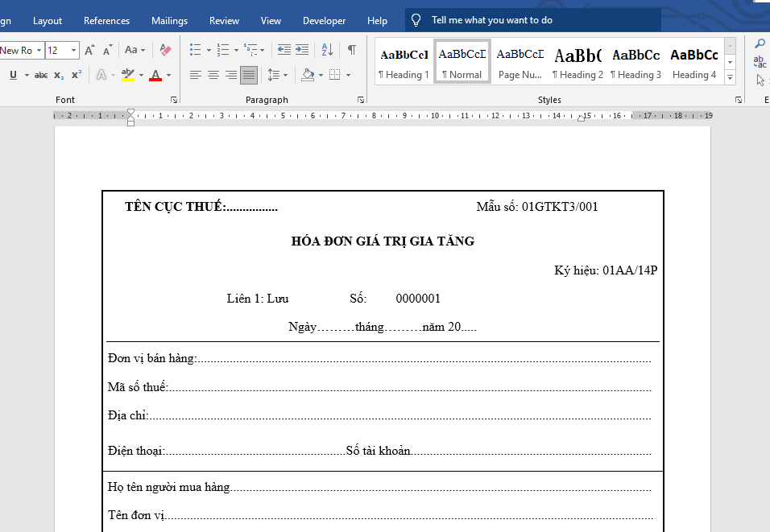The width and height of the screenshot is (770, 532).
Task: Open the References ribbon tab
Action: 106,20
